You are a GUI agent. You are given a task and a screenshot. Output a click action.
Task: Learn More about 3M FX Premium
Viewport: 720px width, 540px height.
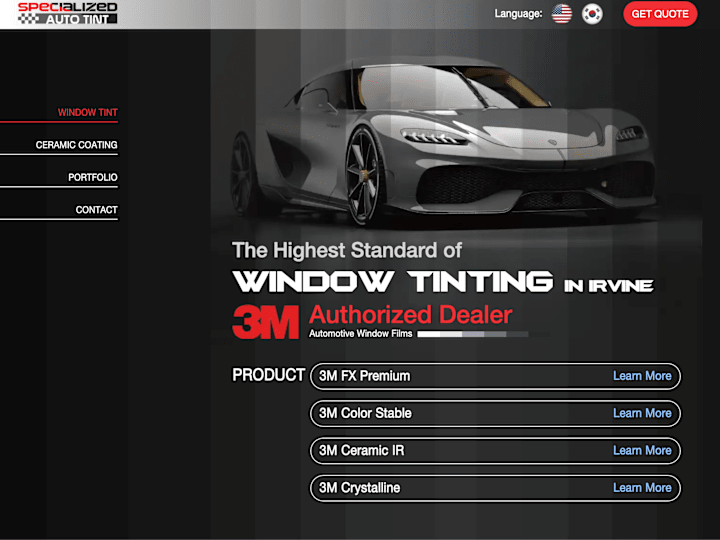642,376
